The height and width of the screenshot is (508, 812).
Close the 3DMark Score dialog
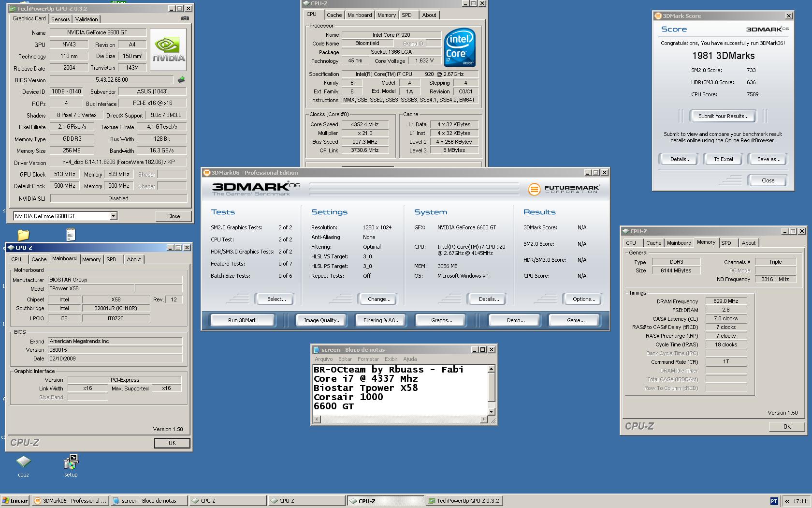coord(768,180)
